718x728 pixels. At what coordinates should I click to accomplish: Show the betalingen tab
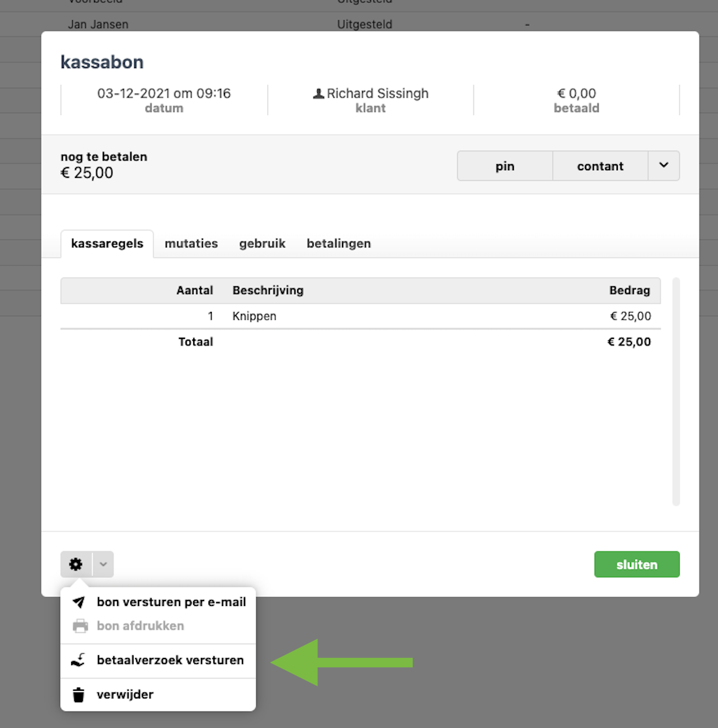pyautogui.click(x=339, y=244)
